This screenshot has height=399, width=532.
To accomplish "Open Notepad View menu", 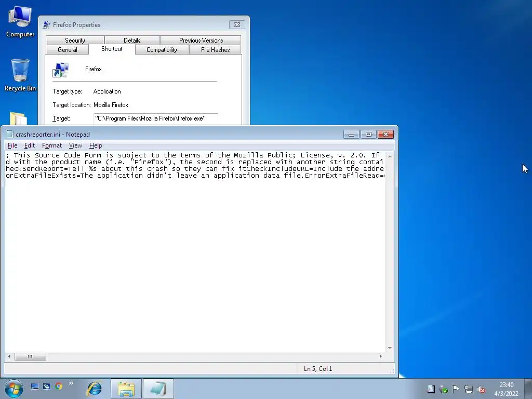I will tap(75, 145).
